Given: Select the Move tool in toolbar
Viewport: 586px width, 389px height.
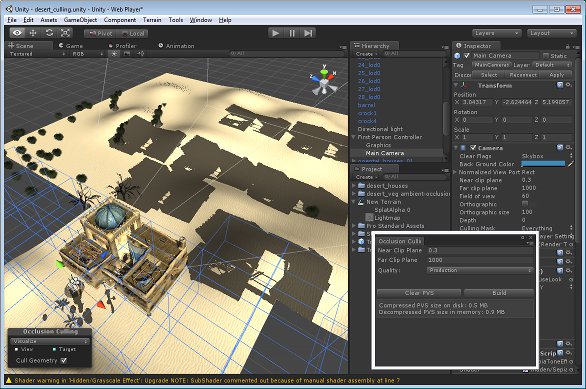Looking at the screenshot, I should click(x=33, y=33).
